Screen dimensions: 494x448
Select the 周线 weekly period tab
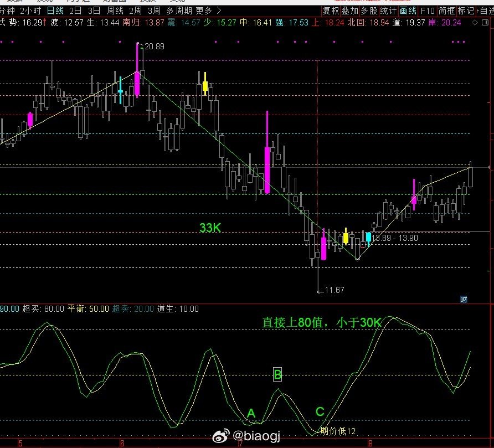(115, 11)
